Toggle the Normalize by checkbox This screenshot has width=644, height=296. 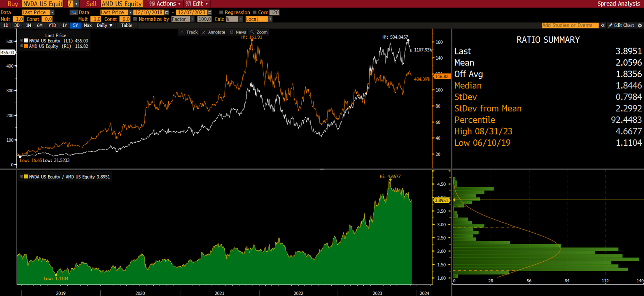click(x=135, y=19)
